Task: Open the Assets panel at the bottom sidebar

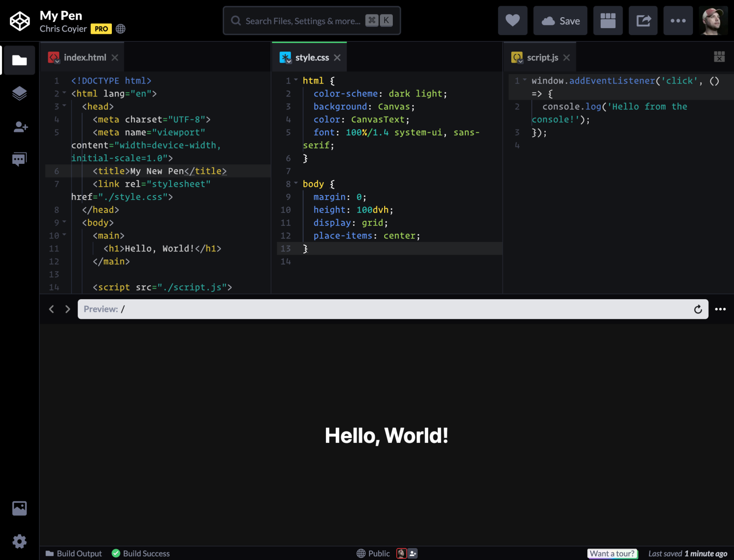Action: point(19,508)
